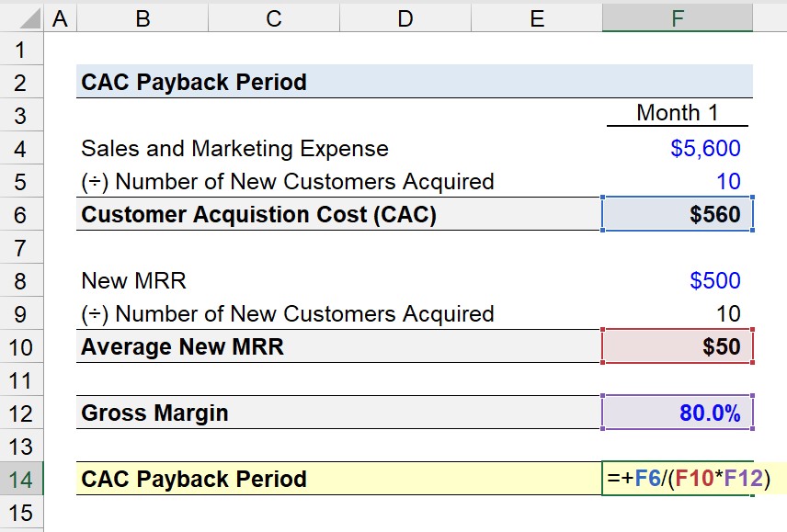Click the Select All corner triangle
The image size is (787, 532).
coord(30,19)
